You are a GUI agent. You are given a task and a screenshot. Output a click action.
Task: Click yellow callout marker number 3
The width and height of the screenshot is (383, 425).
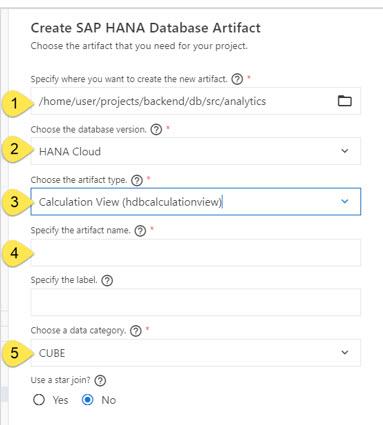(17, 202)
